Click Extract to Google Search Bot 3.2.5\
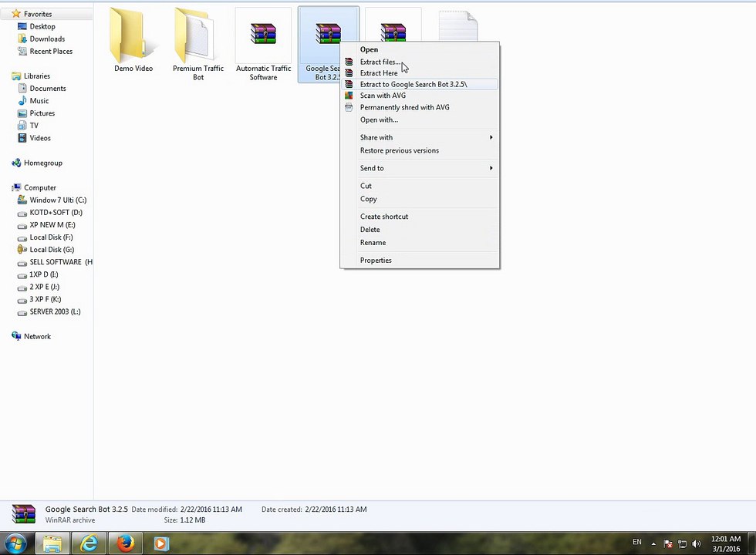756x555 pixels. 413,84
